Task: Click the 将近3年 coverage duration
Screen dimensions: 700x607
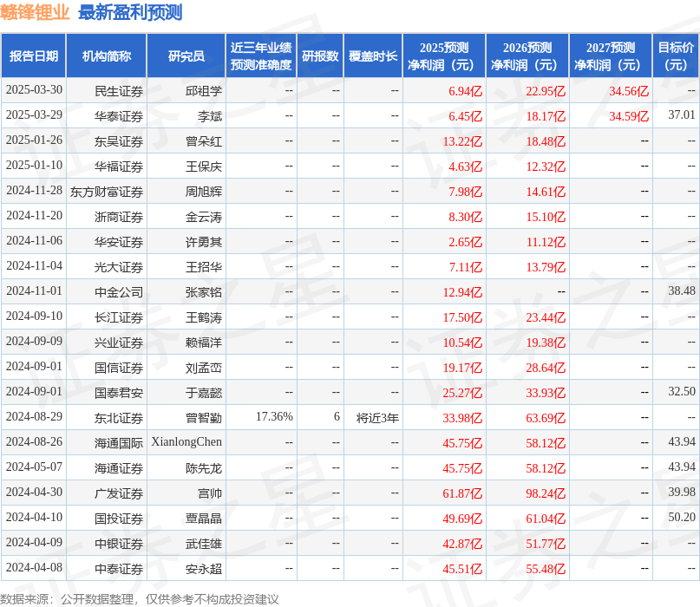Action: point(377,418)
